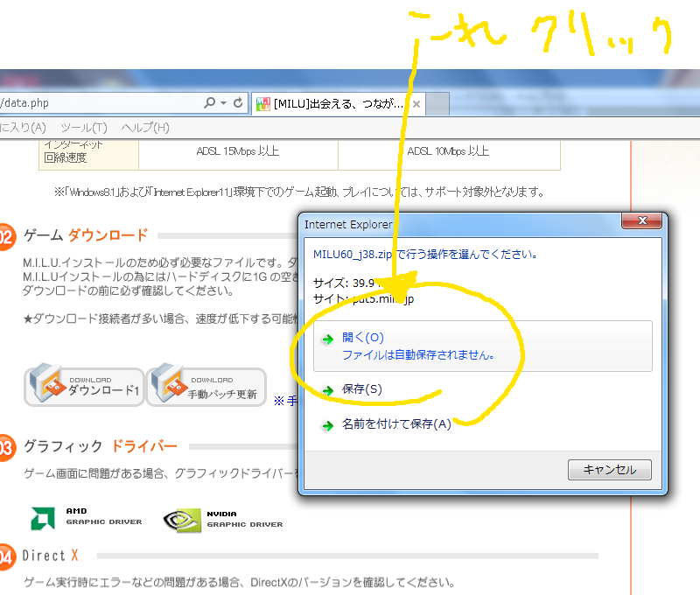
Task: Click the search magnifier in address bar
Action: [209, 102]
